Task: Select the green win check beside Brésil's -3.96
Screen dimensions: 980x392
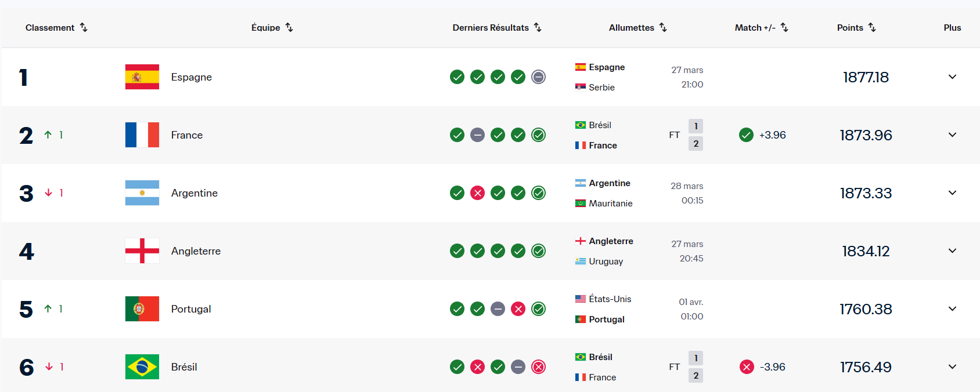Action: point(746,366)
